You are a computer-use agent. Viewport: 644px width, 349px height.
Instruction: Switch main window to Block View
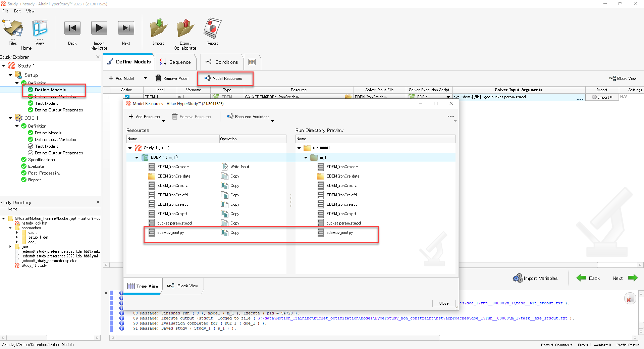(623, 78)
